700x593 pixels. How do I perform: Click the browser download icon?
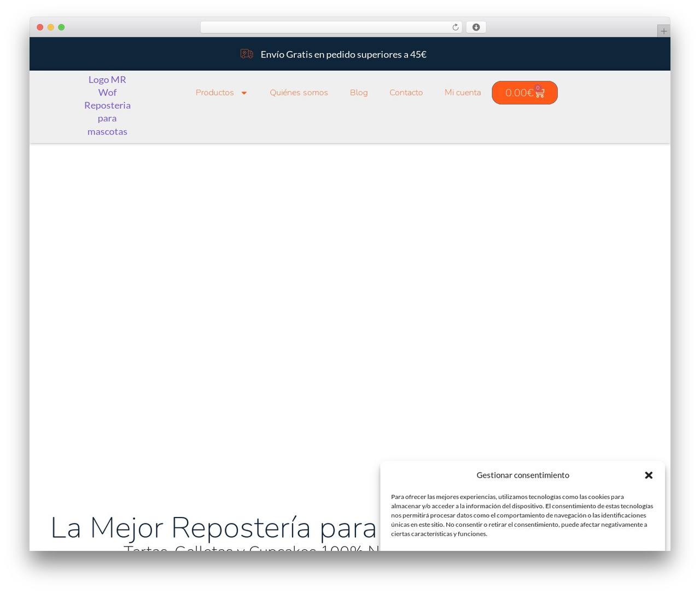click(476, 27)
